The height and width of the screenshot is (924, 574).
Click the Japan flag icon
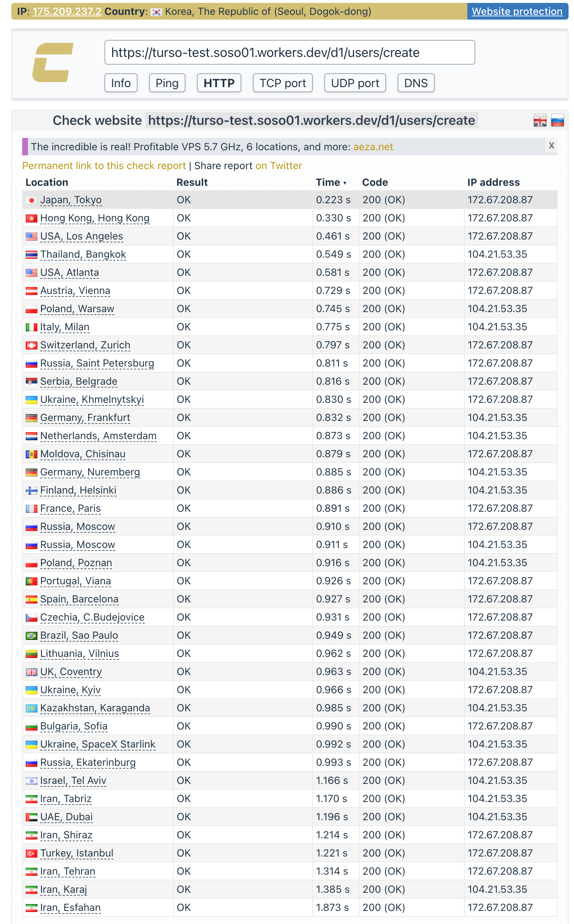[x=32, y=200]
